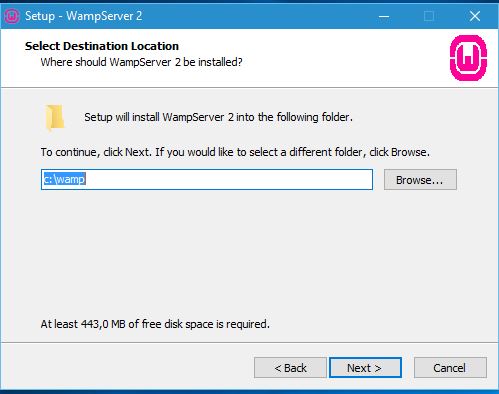
Task: Click the "Select Destination Location" heading
Action: (102, 46)
